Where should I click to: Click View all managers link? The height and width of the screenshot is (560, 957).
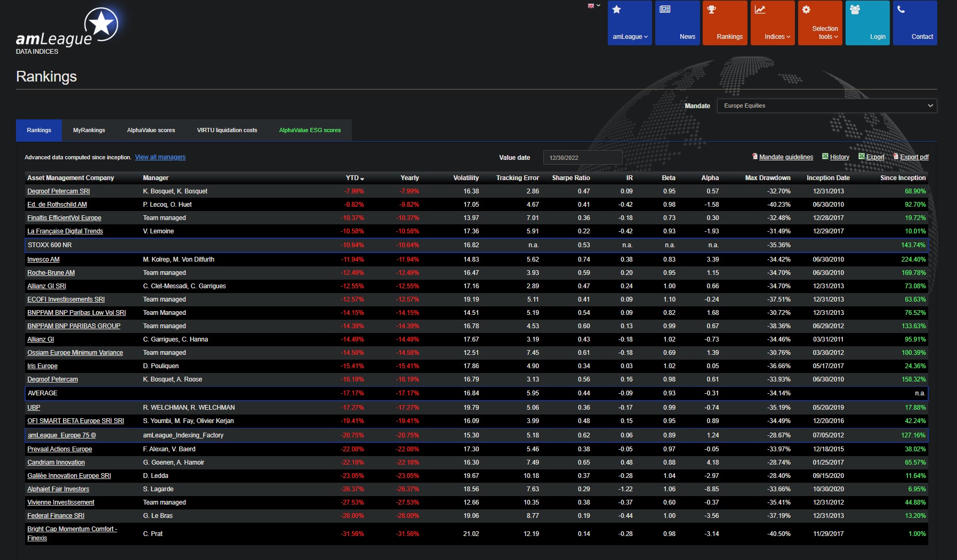click(x=160, y=157)
